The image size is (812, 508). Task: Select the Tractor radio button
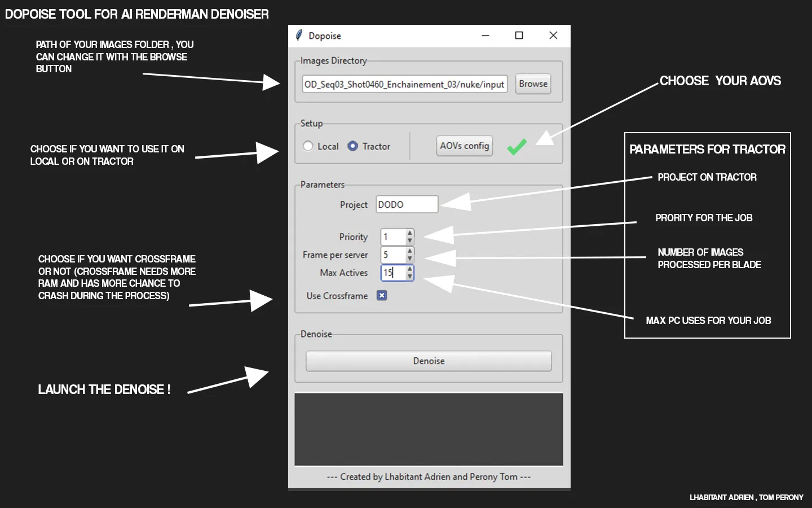pos(352,146)
